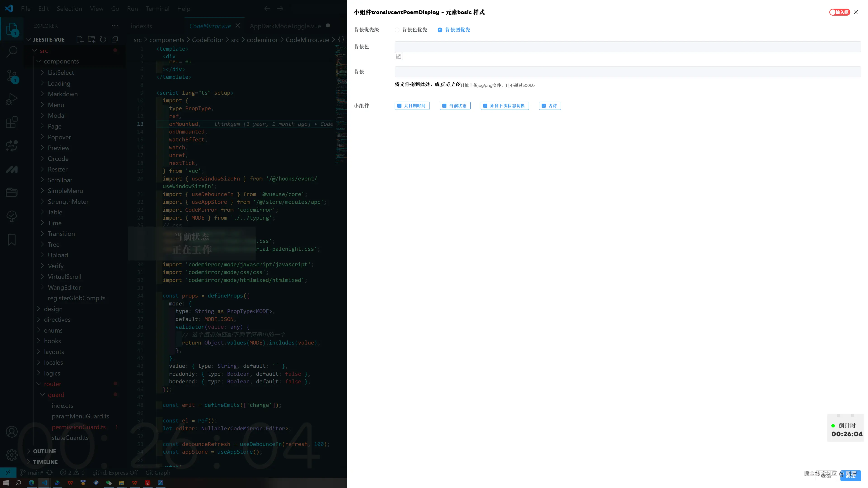Screen dimensions: 868x488
Task: Open the Run and Debug view
Action: pos(12,99)
